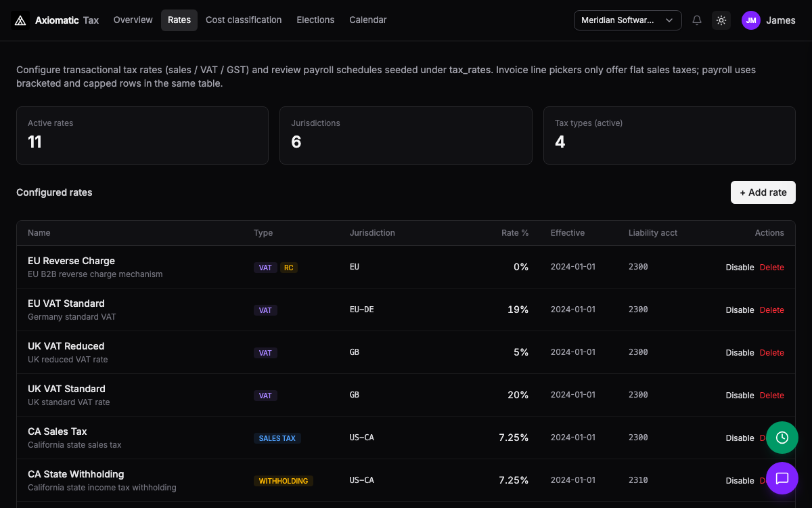Disable the UK VAT Reduced rate
This screenshot has height=508, width=812.
click(x=740, y=353)
